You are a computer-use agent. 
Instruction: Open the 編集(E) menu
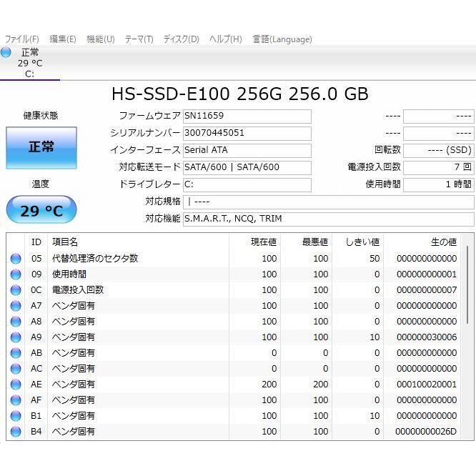[x=62, y=39]
